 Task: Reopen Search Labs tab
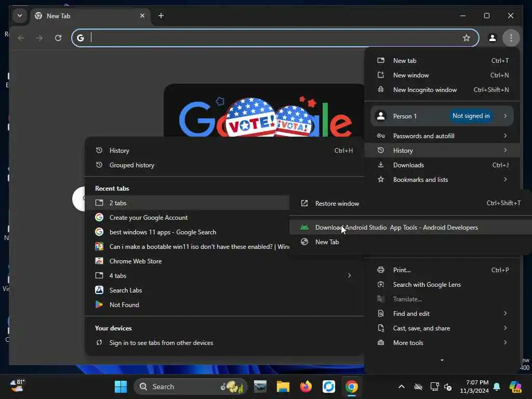(224, 290)
